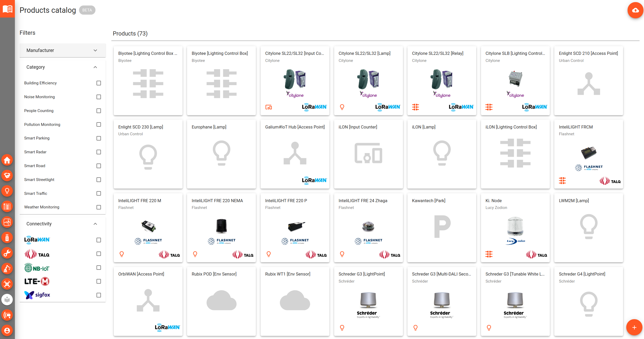The width and height of the screenshot is (644, 339).
Task: Open the wrench tools icon in sidebar
Action: 7,253
